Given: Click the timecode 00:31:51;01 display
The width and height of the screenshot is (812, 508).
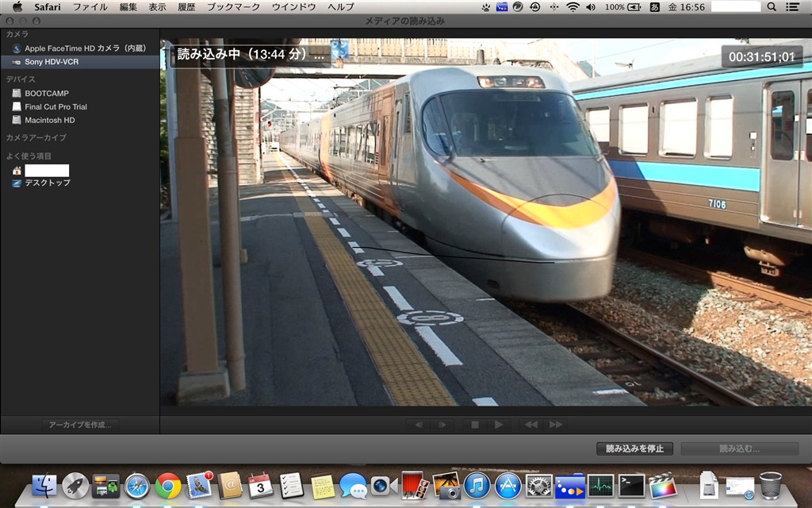Looking at the screenshot, I should (x=762, y=56).
